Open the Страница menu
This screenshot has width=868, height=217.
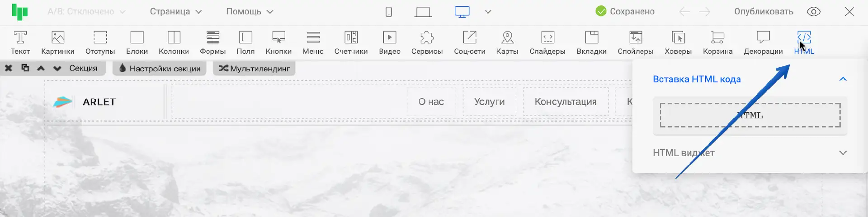coord(175,12)
